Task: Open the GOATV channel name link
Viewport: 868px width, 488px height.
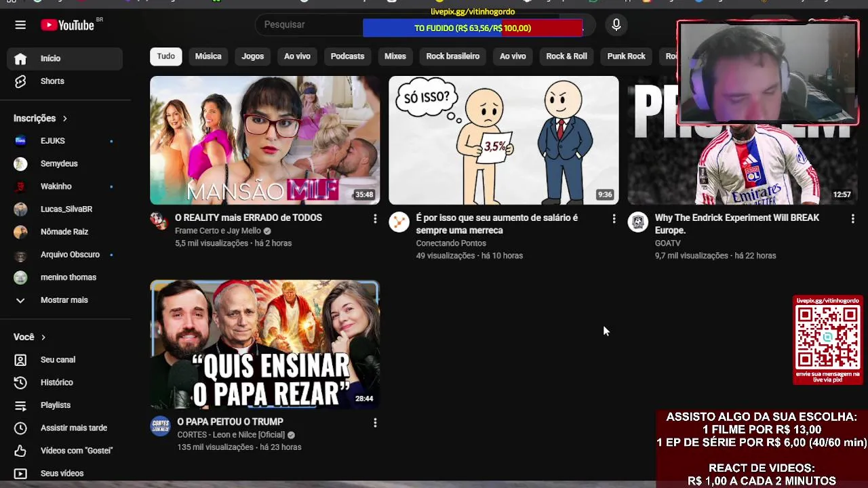Action: pyautogui.click(x=667, y=243)
